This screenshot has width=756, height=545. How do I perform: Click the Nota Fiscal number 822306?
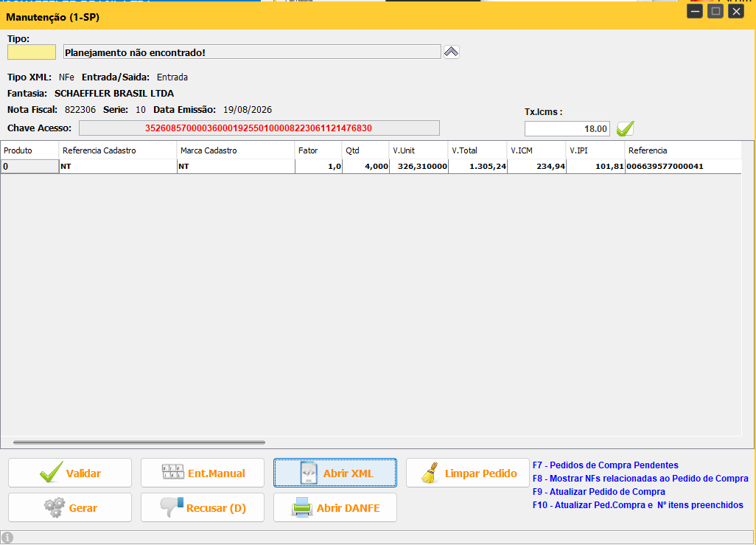click(80, 110)
